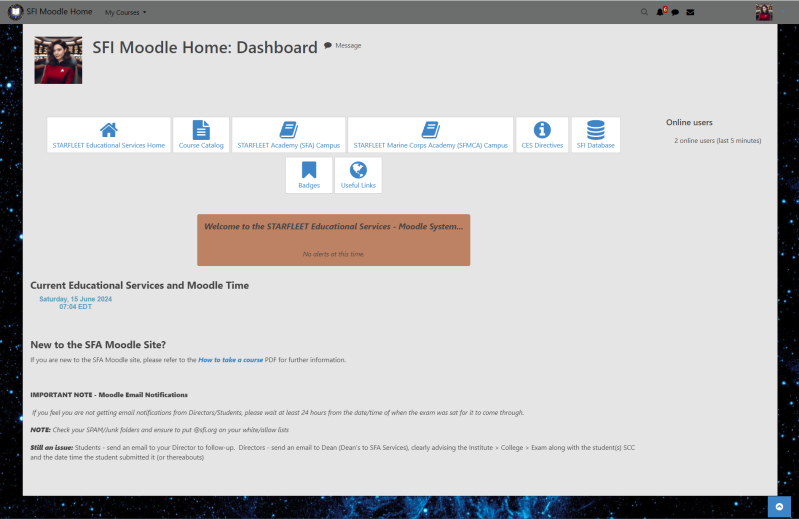799x519 pixels.
Task: Open the How to take a course link
Action: (x=230, y=360)
